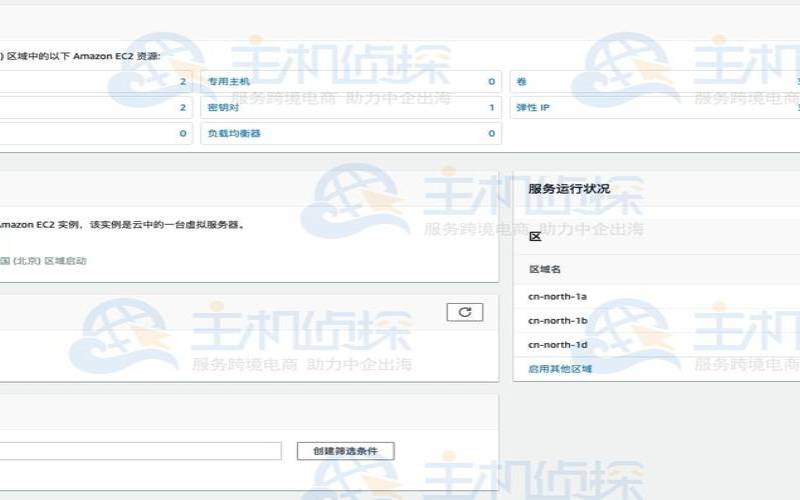800x500 pixels.
Task: Open the 弹性 IP resource link
Action: click(x=533, y=107)
